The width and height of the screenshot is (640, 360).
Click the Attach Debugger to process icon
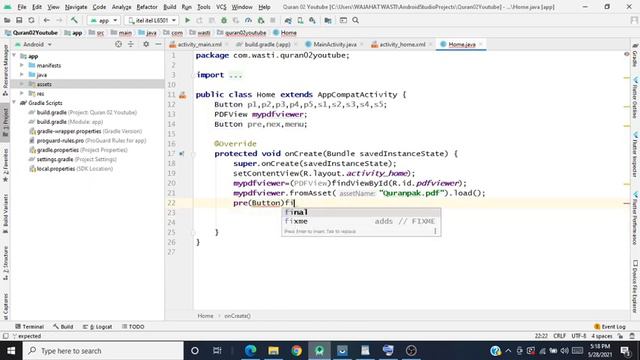[x=261, y=20]
